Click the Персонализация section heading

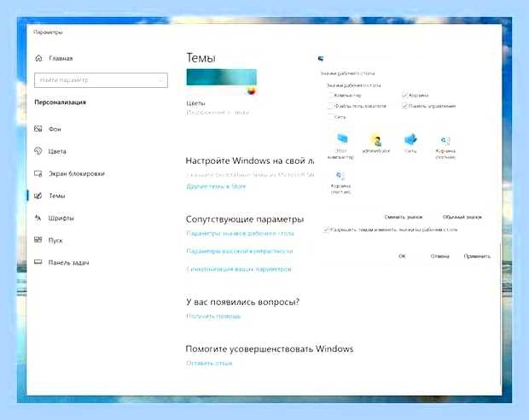coord(60,102)
